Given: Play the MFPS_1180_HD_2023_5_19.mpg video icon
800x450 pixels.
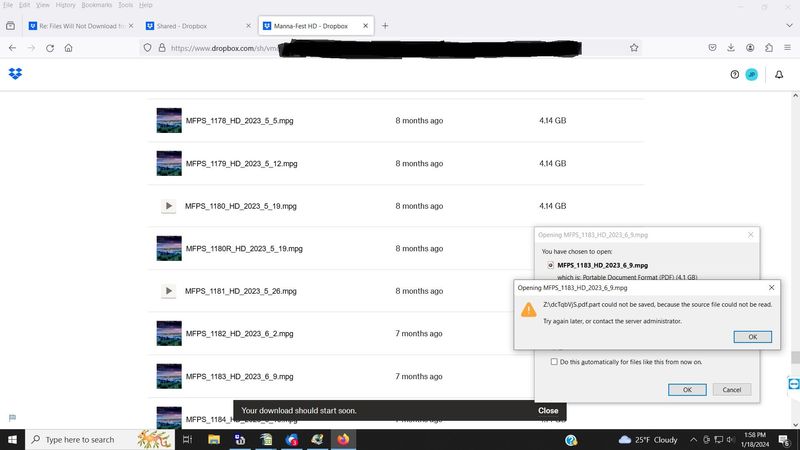Looking at the screenshot, I should [x=168, y=206].
